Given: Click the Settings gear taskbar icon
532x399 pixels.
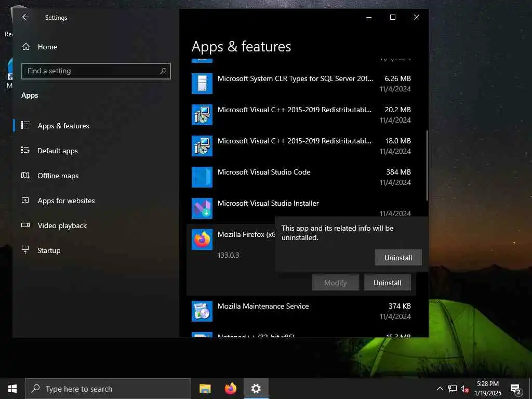Looking at the screenshot, I should [x=256, y=389].
